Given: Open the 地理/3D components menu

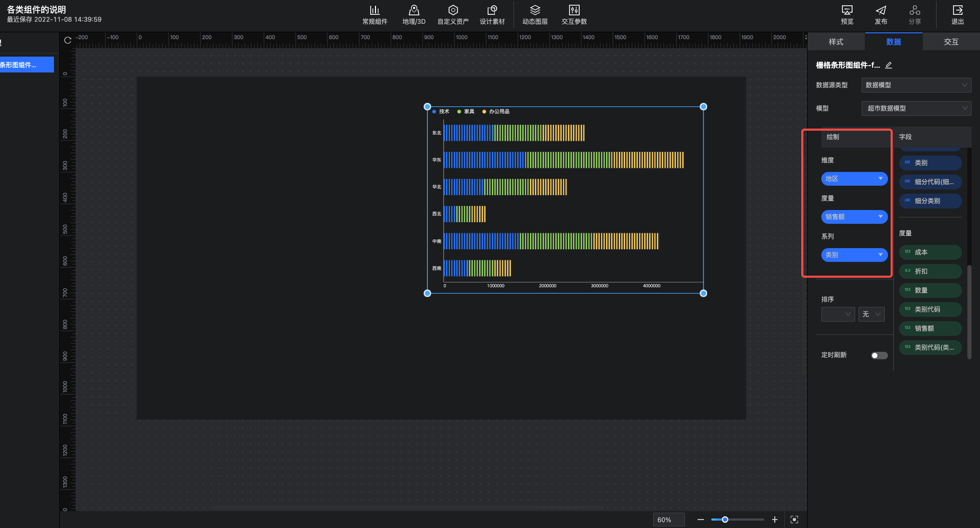Looking at the screenshot, I should tap(414, 15).
